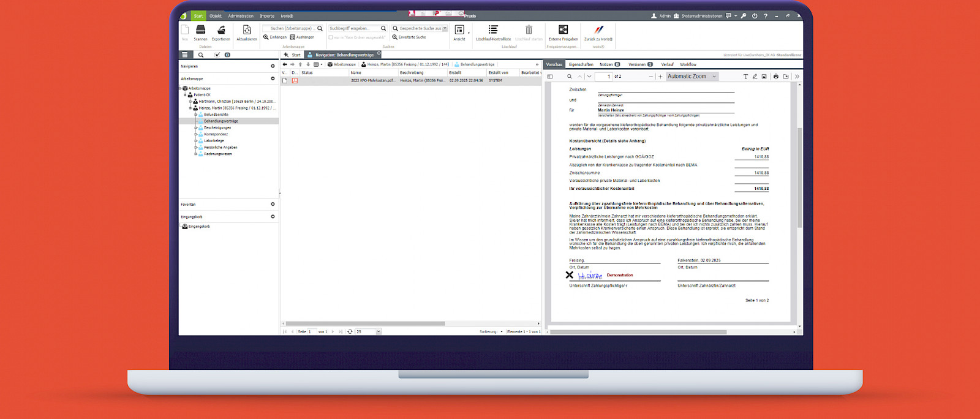Click the Scannen scanner icon

click(200, 30)
